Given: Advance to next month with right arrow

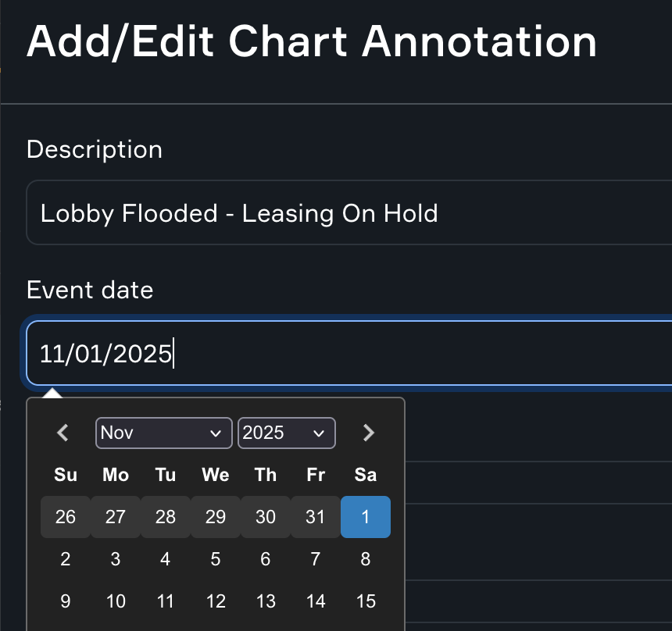Looking at the screenshot, I should pos(367,433).
